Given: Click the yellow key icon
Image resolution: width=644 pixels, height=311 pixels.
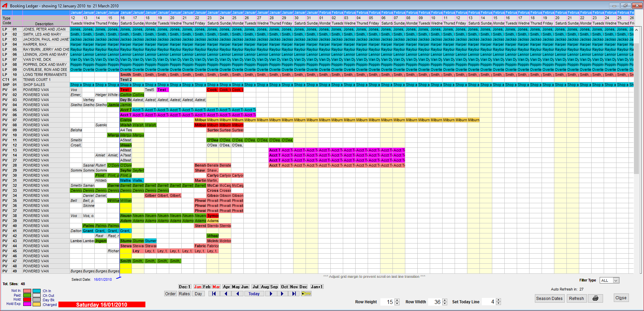Looking at the screenshot, I should pyautogui.click(x=306, y=294).
